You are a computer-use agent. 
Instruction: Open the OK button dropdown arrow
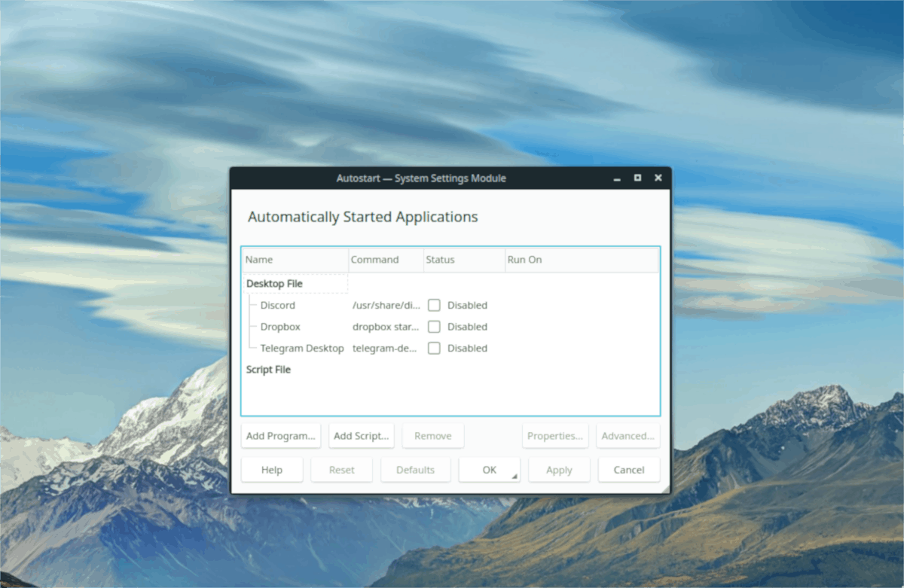tap(515, 477)
